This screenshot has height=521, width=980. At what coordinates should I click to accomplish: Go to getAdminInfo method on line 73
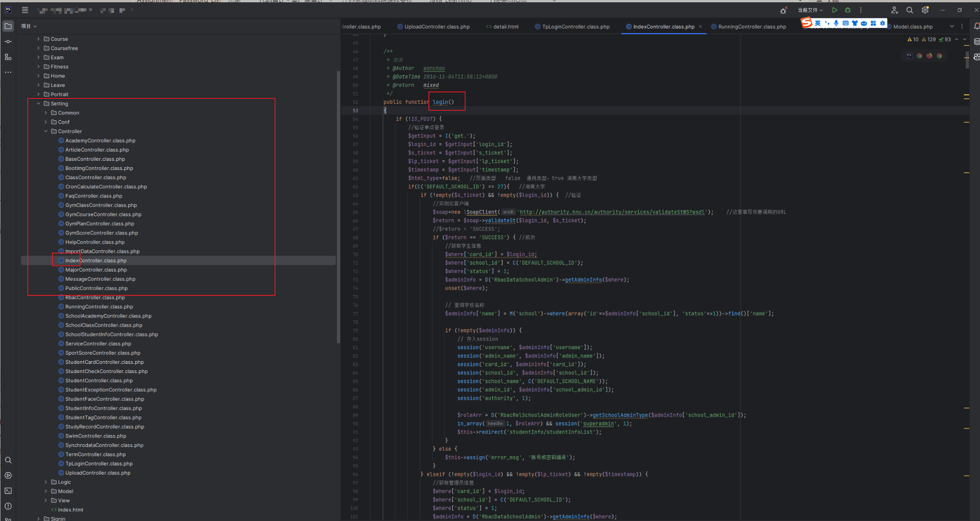pos(583,279)
